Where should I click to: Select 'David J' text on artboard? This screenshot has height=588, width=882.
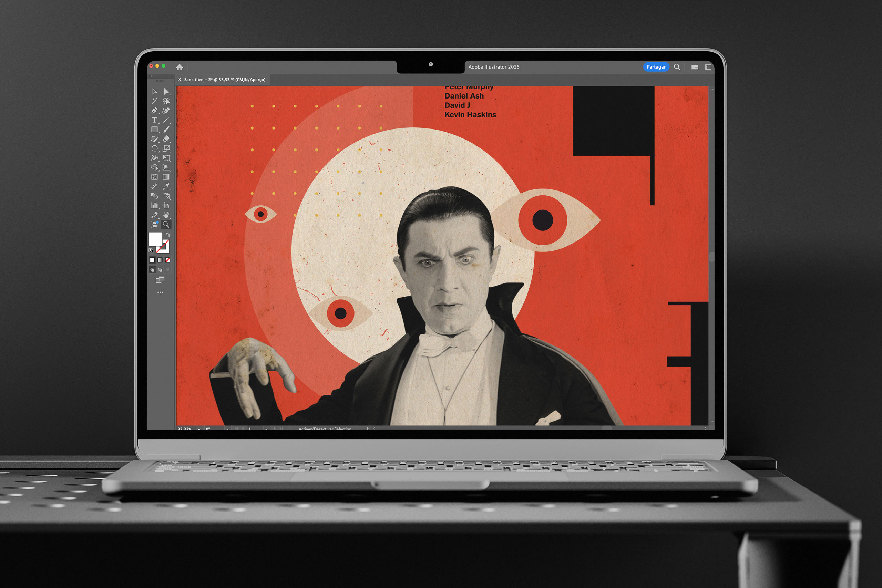click(457, 105)
